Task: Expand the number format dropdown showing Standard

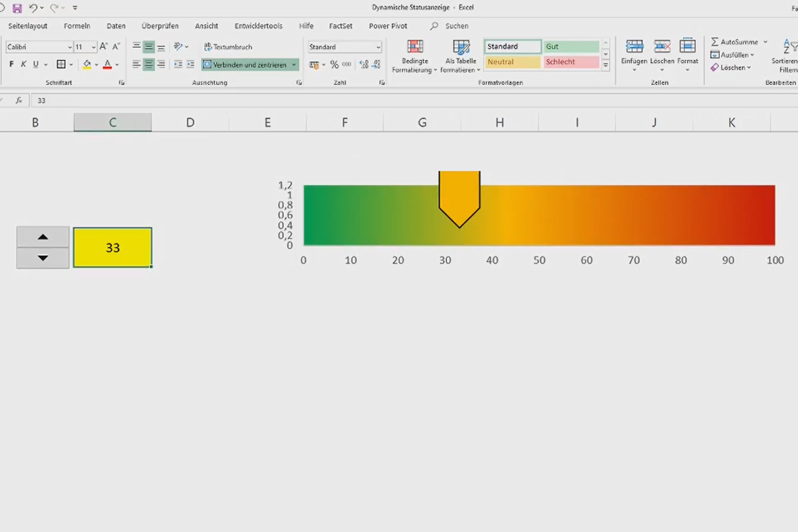Action: [378, 47]
